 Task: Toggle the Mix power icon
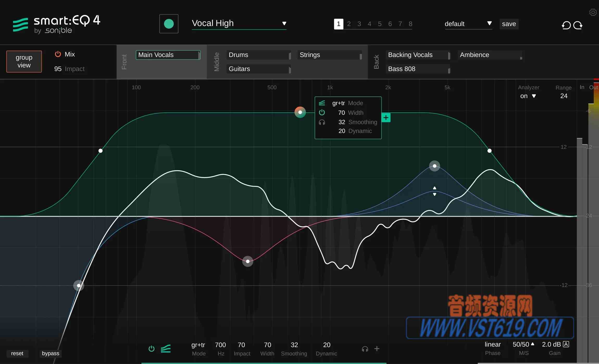pos(58,54)
